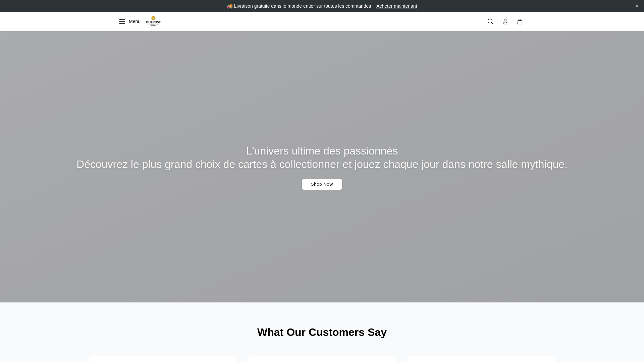Click the delivery truck emoji in announcement

tap(230, 6)
